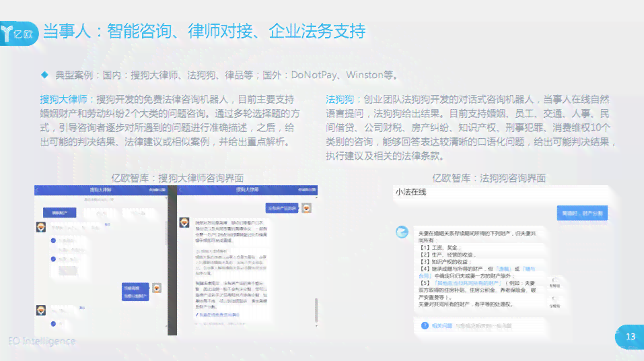Select the blue 婚姻财产 category button
The width and height of the screenshot is (644, 361).
[59, 213]
